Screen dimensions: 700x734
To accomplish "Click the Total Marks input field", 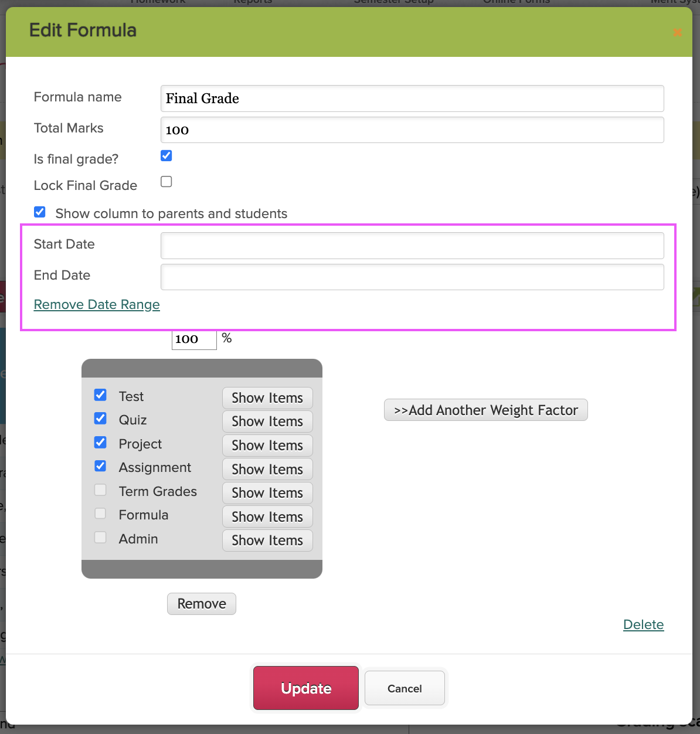I will [x=412, y=130].
